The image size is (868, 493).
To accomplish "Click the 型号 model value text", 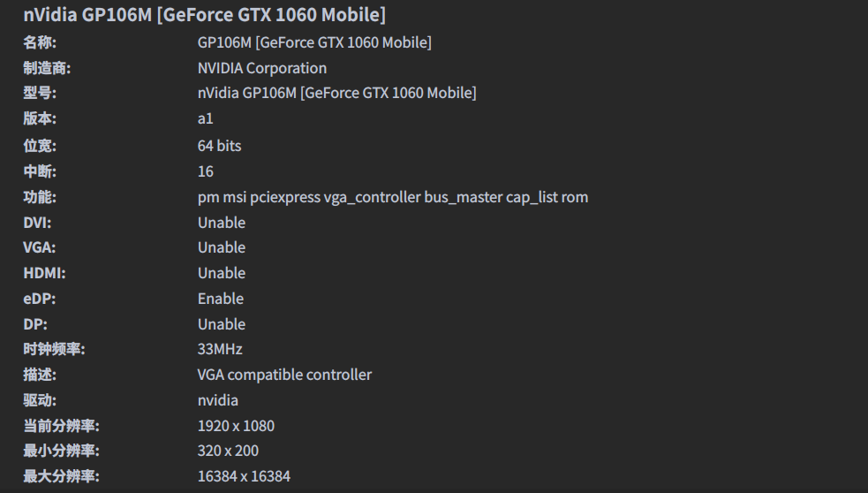I will 336,93.
